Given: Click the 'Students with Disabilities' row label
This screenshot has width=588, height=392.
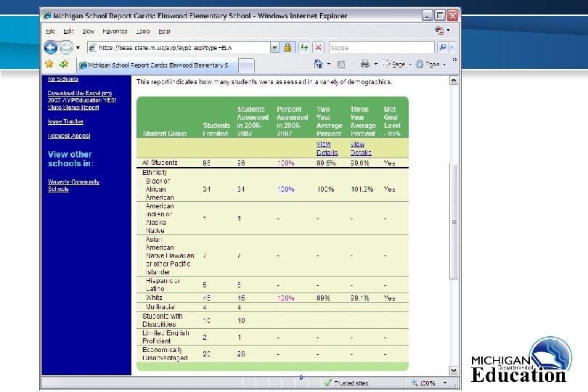Looking at the screenshot, I should [x=162, y=320].
